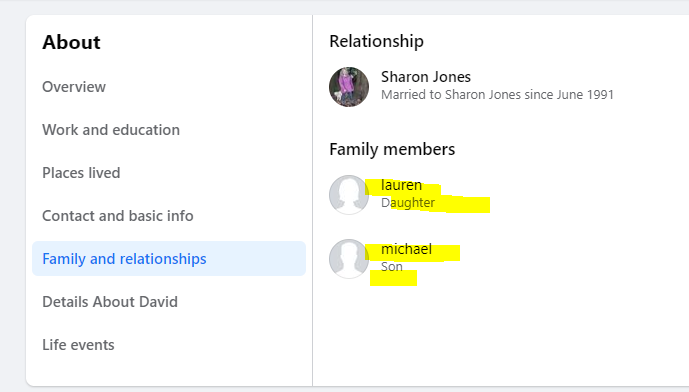Select Family and relationships tab
This screenshot has width=689, height=392.
(169, 258)
